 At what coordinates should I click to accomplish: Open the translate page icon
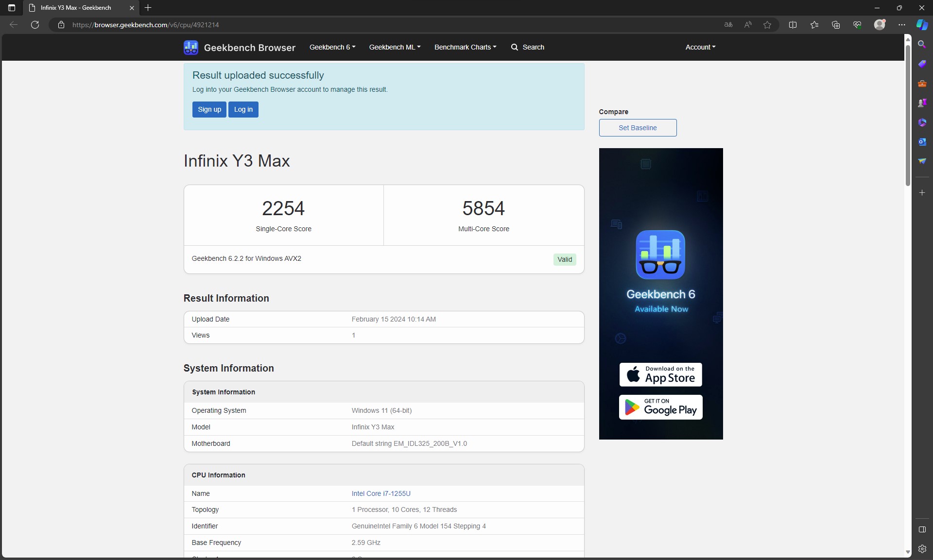(728, 25)
